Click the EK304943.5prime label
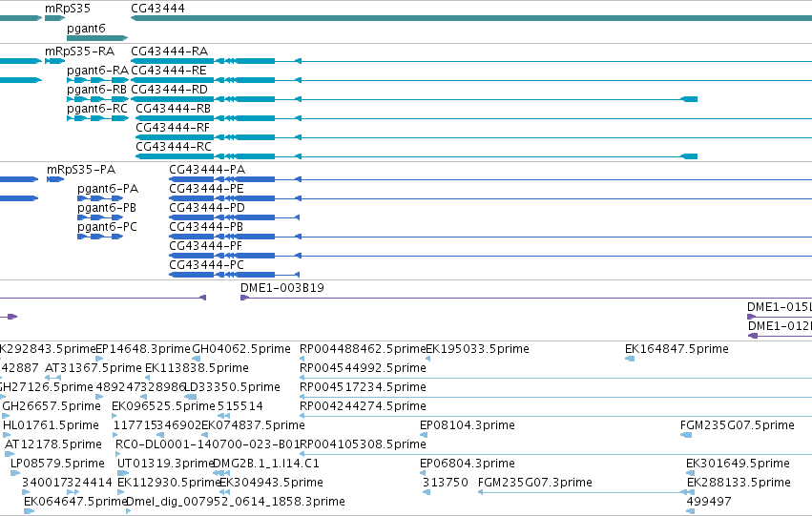This screenshot has height=516, width=812. (x=271, y=484)
